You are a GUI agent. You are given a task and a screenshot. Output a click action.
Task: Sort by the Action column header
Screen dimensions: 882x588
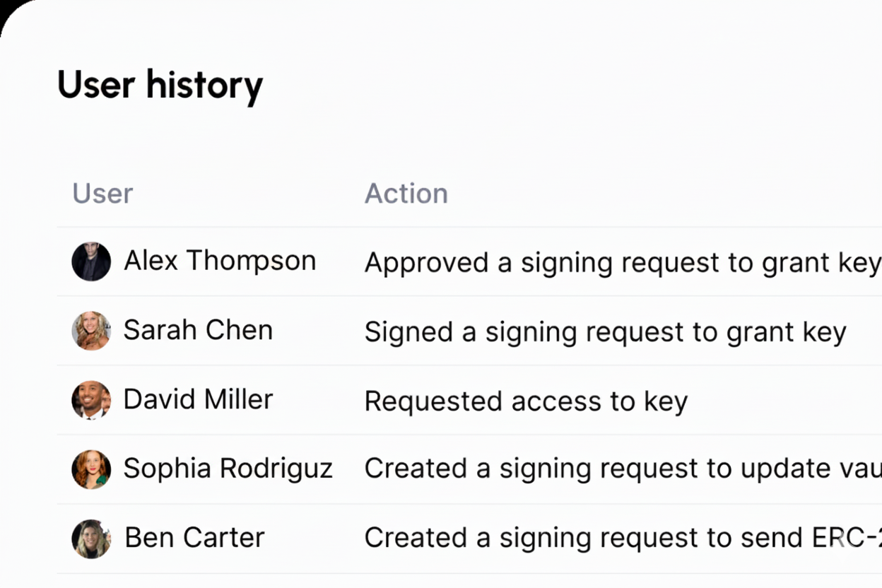tap(406, 194)
